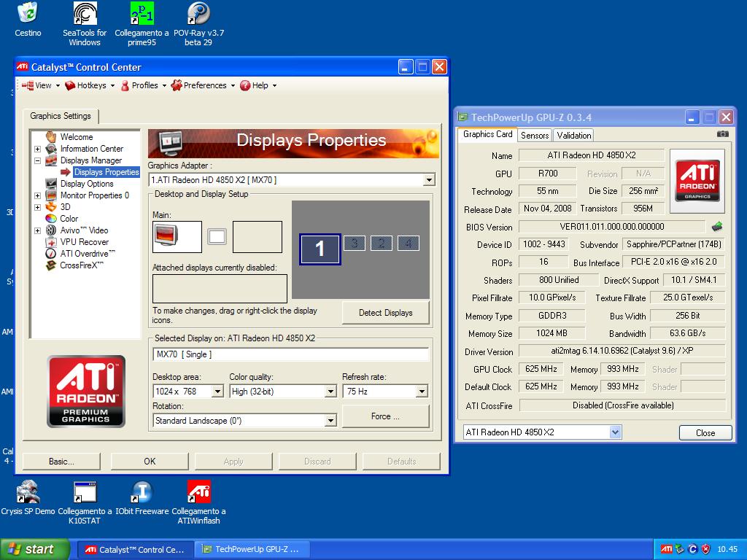Click the Detect Displays button
This screenshot has width=747, height=560.
[385, 313]
